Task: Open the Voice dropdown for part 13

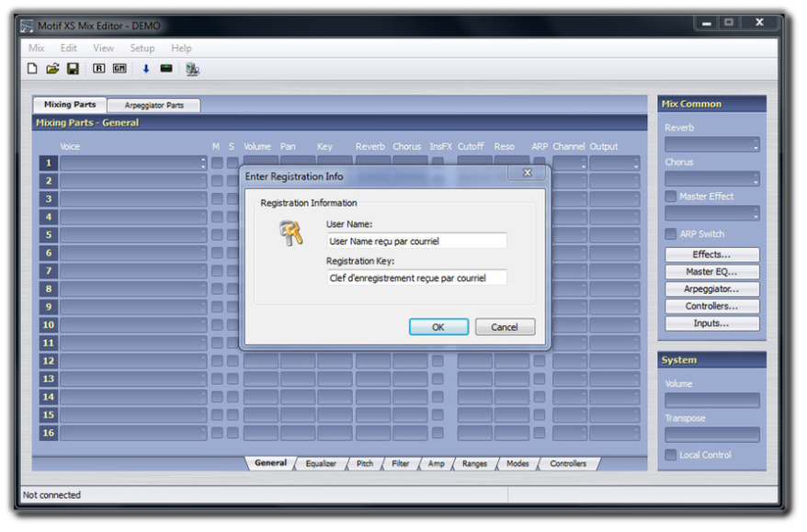Action: [x=133, y=379]
